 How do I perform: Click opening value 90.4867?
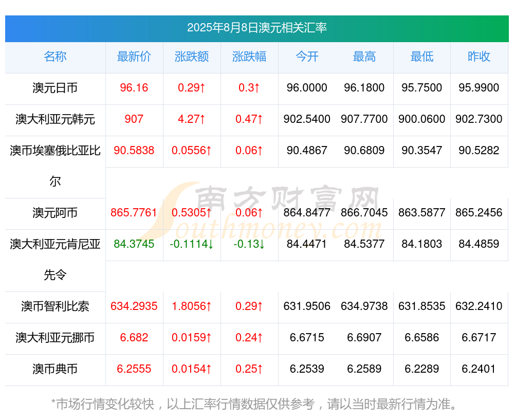(307, 150)
